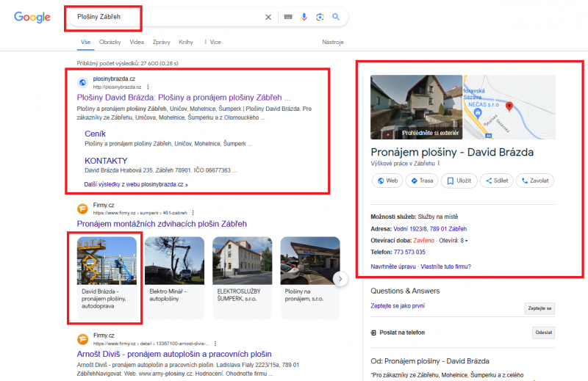
Task: Clear the search box with the X icon
Action: 268,17
